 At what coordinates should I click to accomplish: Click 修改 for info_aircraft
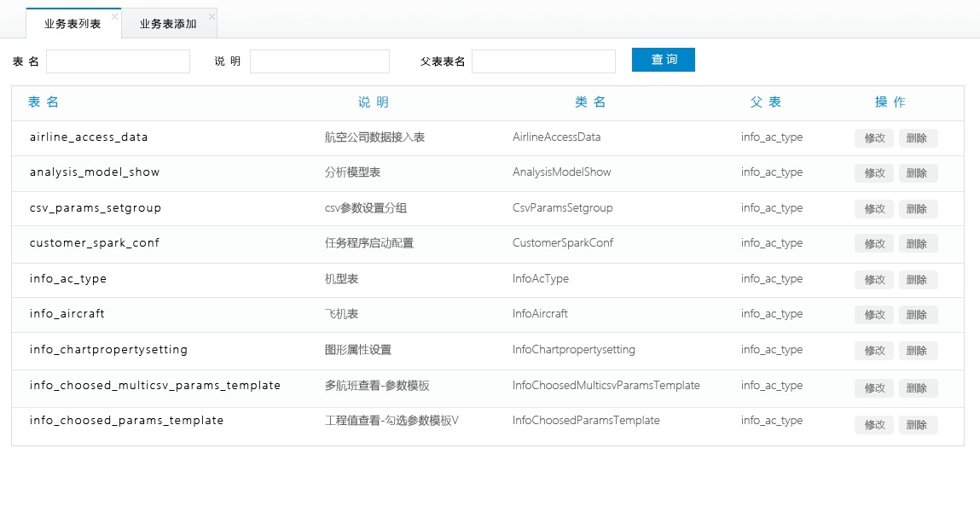pos(874,315)
